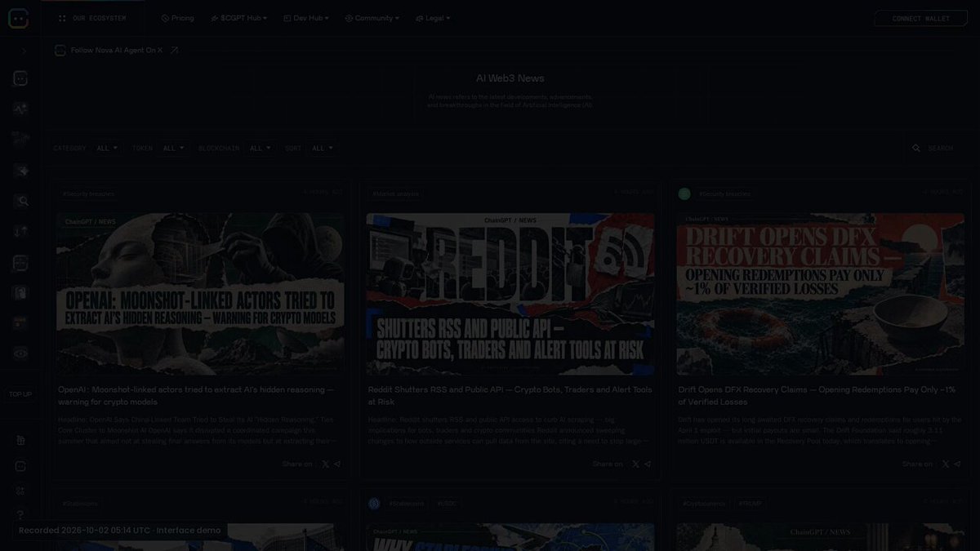Open the swap arrows icon in sidebar
The width and height of the screenshot is (980, 551).
21,232
